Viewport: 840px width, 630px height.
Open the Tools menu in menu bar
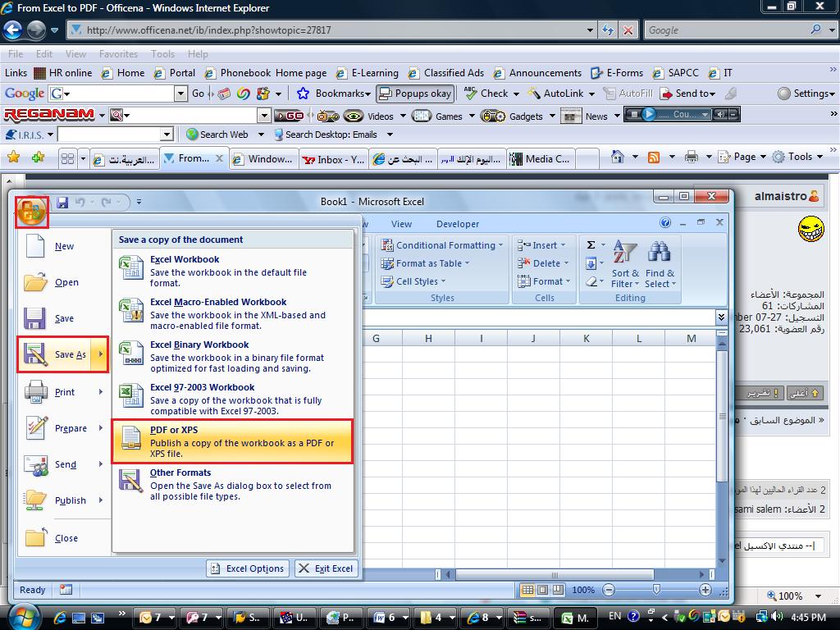tap(163, 54)
